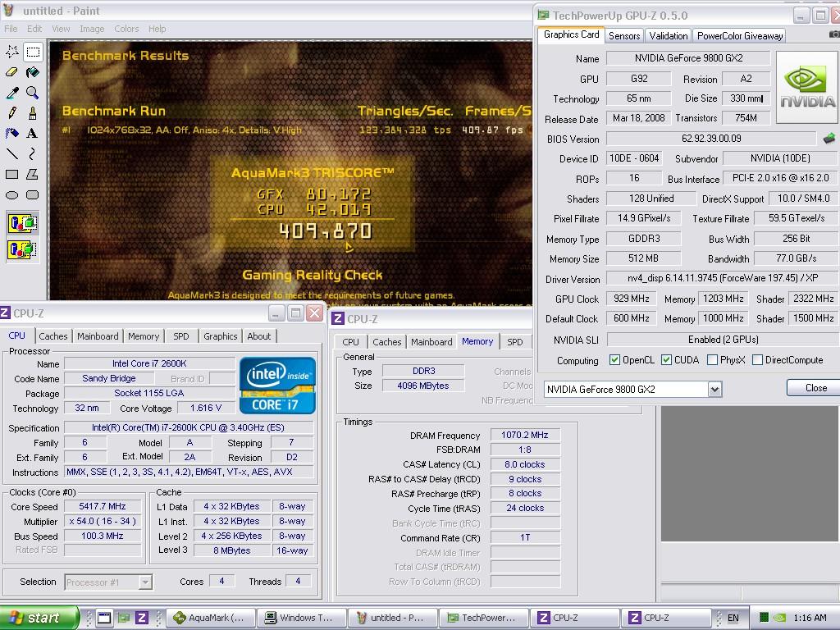Toggle the DirectCompute checkbox in GPU-Z
This screenshot has width=840, height=630.
(757, 360)
